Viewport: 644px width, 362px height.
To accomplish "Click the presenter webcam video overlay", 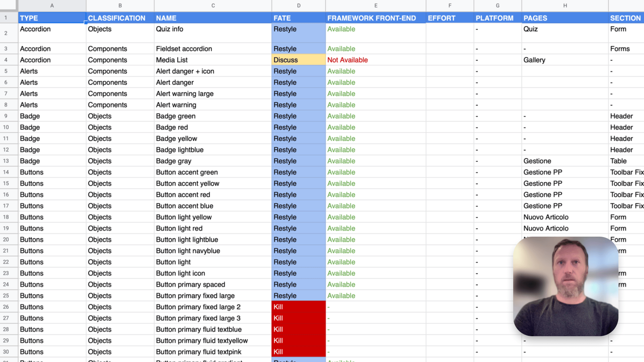I will (566, 286).
